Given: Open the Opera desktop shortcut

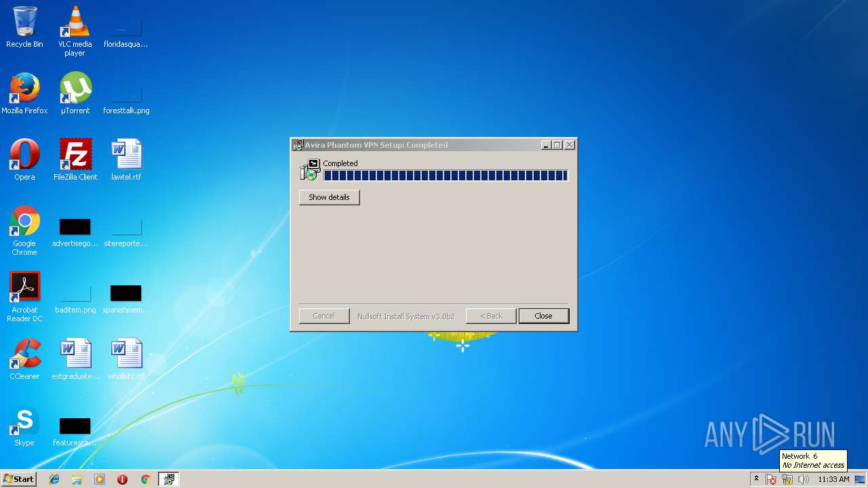Looking at the screenshot, I should [24, 160].
